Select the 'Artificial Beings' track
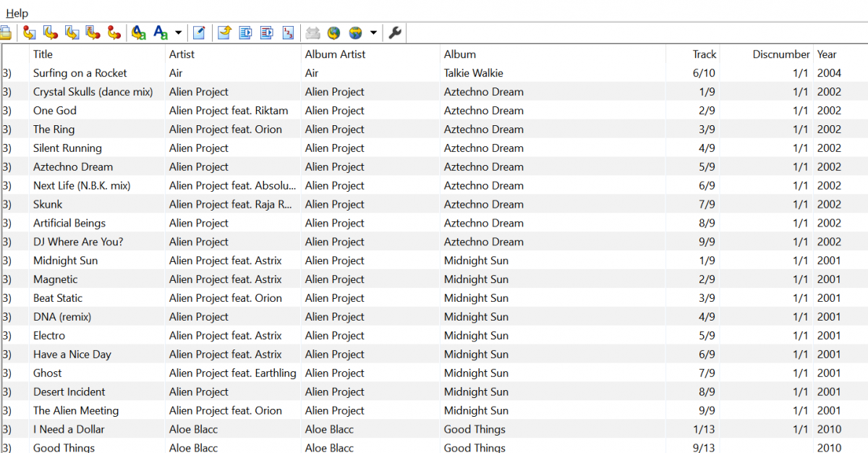 (69, 224)
